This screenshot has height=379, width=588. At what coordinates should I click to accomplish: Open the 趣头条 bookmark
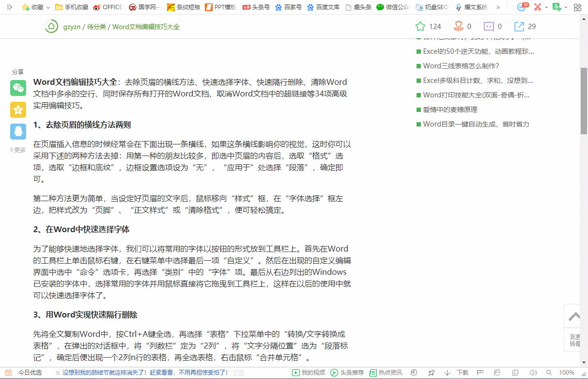click(x=358, y=7)
